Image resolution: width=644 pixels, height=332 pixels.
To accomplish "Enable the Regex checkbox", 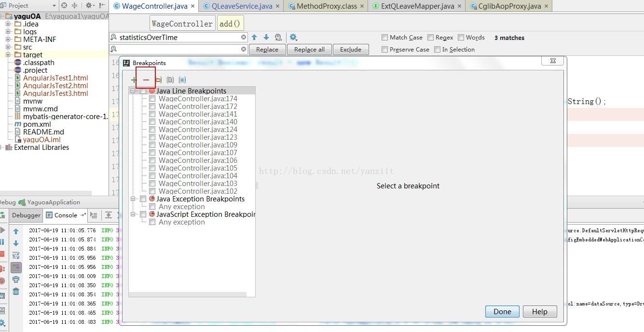I will click(x=430, y=38).
